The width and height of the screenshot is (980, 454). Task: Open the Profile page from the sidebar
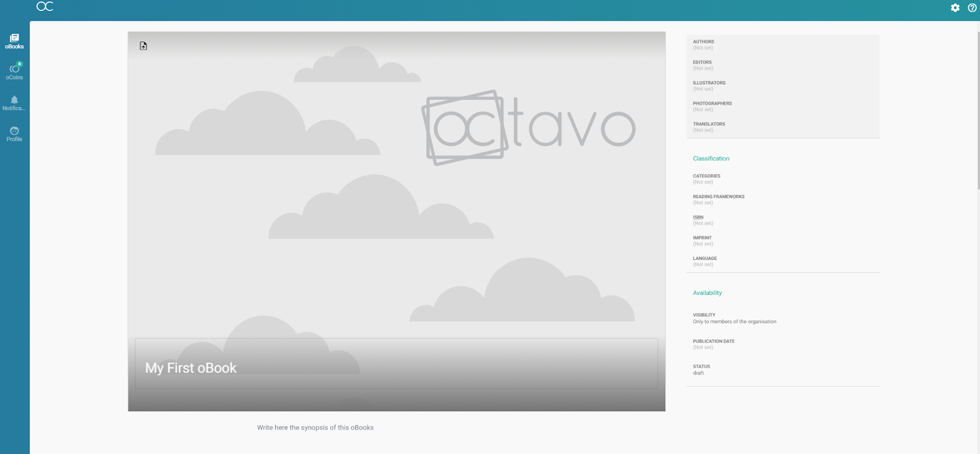click(x=15, y=134)
